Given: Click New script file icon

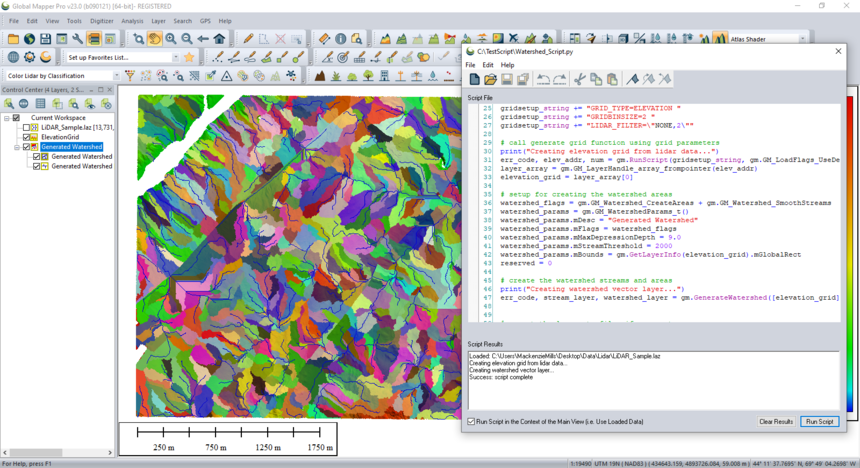Looking at the screenshot, I should [474, 79].
